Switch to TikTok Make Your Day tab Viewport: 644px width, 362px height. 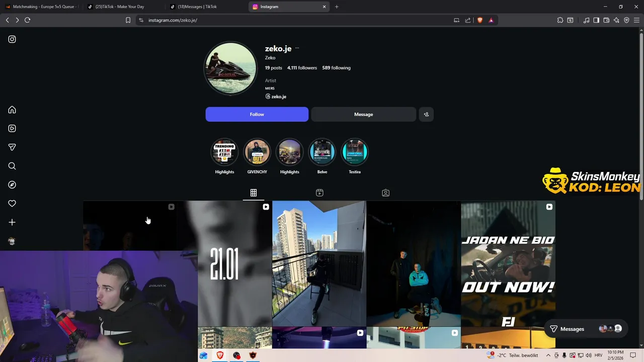[x=123, y=7]
